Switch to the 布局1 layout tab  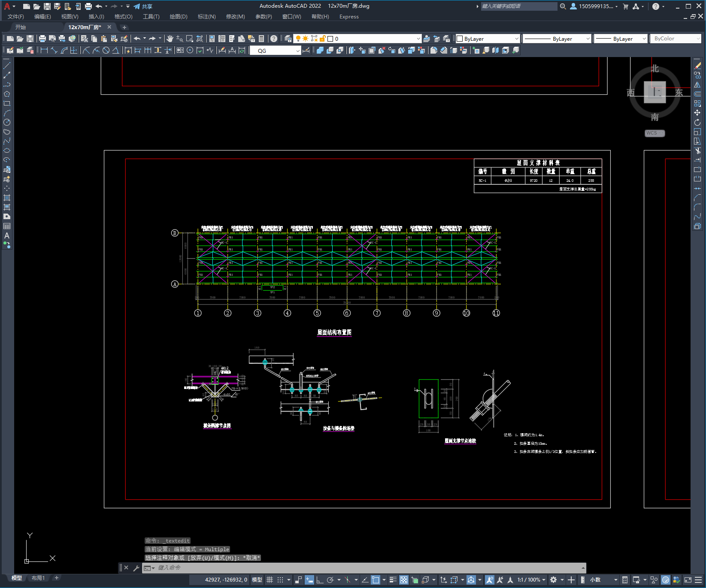pos(38,578)
